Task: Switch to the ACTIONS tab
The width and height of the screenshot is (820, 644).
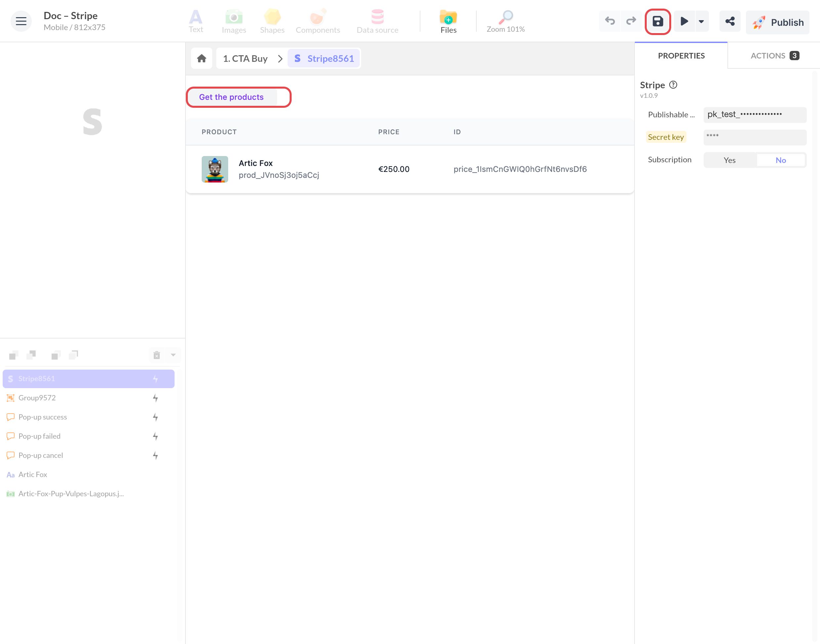Action: point(774,56)
